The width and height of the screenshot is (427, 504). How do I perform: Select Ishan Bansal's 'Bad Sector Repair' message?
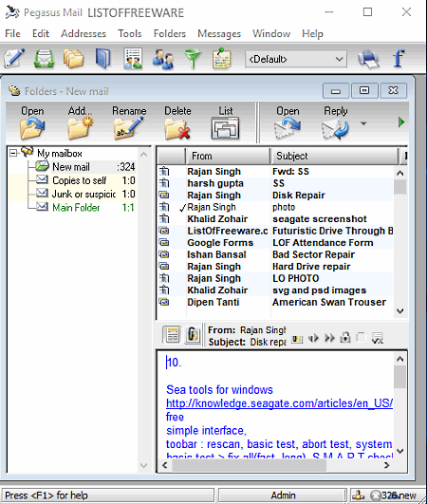(276, 254)
